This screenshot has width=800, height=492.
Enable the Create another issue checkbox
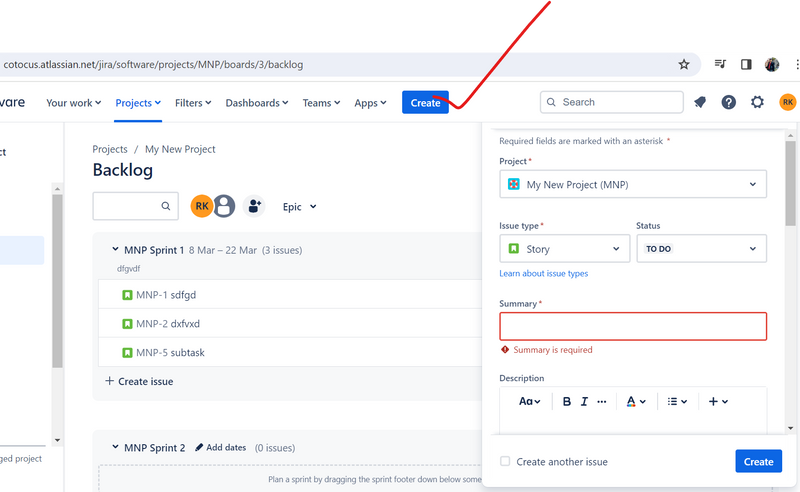[x=505, y=461]
